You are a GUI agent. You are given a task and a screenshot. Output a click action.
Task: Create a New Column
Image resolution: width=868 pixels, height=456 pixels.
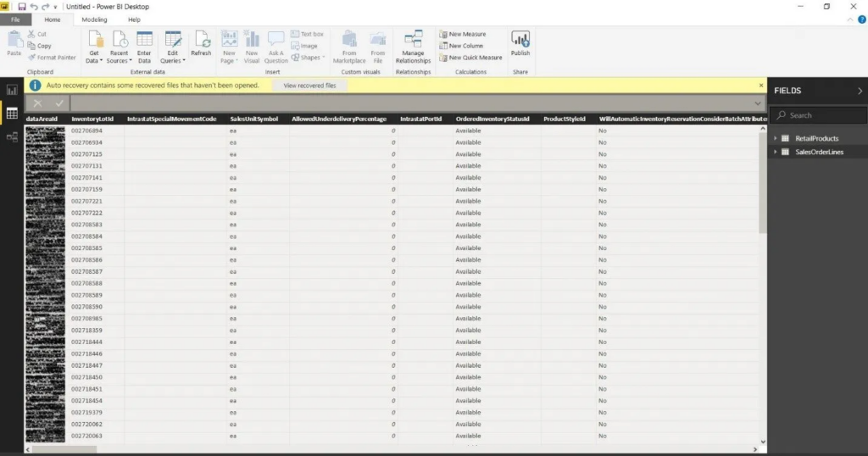coord(461,46)
